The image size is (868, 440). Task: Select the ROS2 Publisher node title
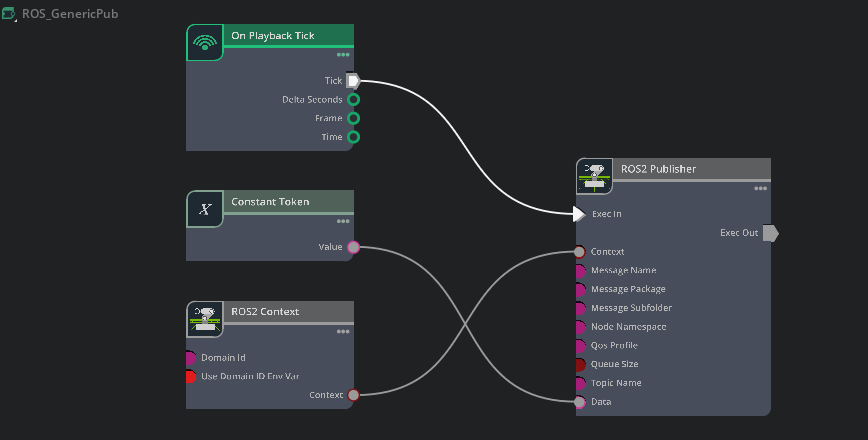tap(658, 169)
